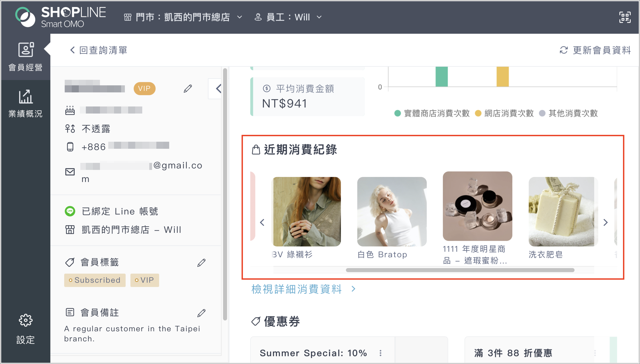Select the Subscribed tag

click(x=95, y=280)
